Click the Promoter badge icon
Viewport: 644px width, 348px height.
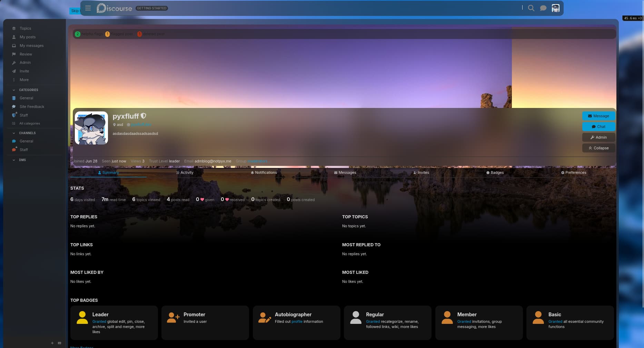coord(173,318)
